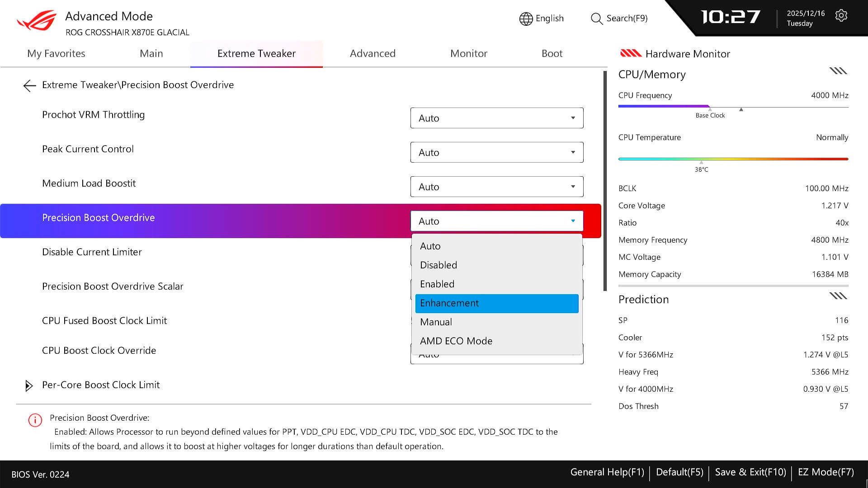Click the back arrow beside the Precision Boost Overdrive breadcrumb
868x488 pixels.
point(29,85)
